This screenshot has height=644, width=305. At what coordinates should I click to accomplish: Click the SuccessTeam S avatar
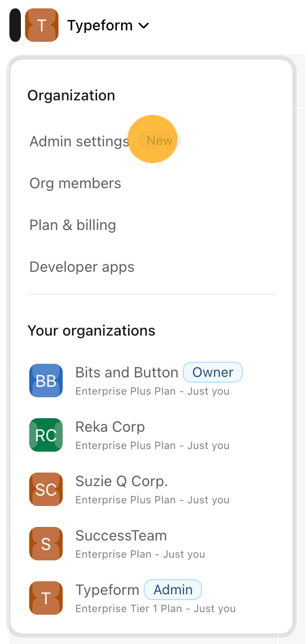46,544
